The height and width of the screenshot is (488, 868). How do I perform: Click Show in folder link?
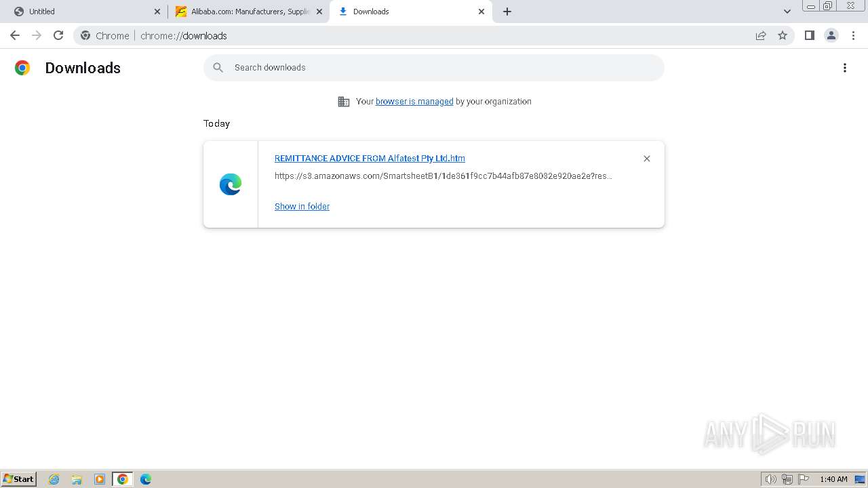[x=302, y=207]
